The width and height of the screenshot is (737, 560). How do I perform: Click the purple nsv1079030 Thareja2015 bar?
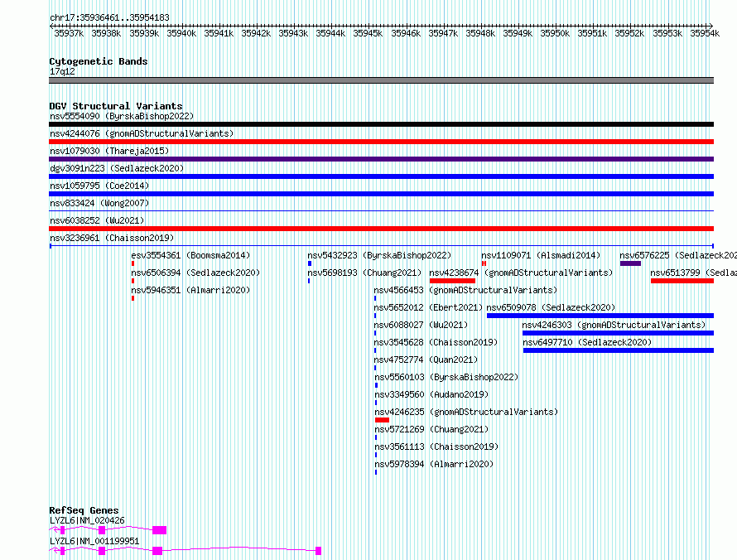click(x=381, y=159)
